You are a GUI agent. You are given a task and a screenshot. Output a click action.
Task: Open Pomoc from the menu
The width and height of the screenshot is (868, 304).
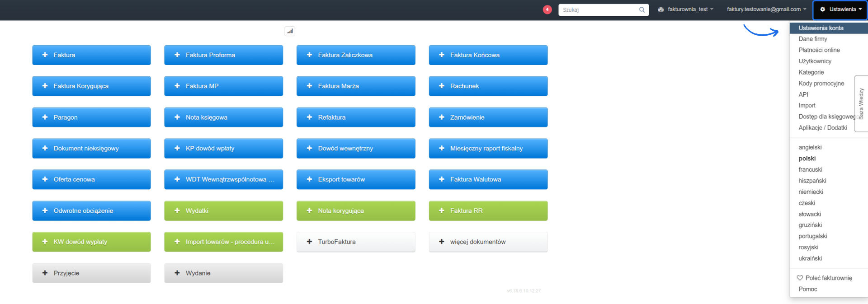(807, 289)
